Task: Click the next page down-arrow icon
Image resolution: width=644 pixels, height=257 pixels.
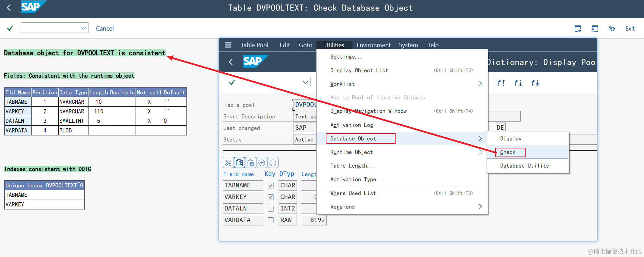Action: [518, 83]
